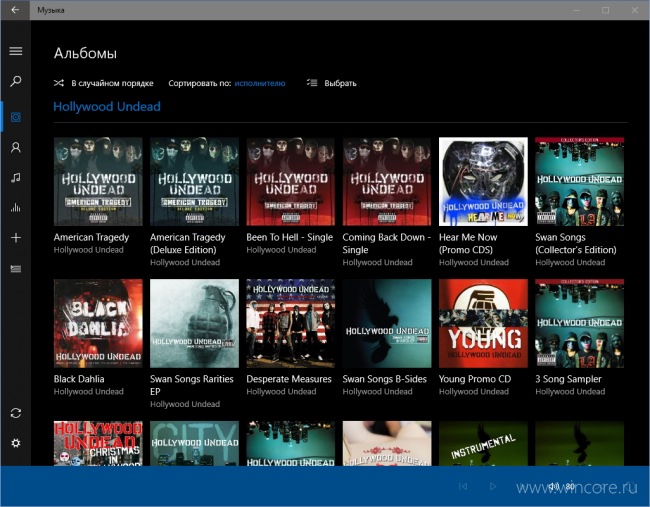
Task: Click artist name under Young Promo CD
Action: [474, 392]
